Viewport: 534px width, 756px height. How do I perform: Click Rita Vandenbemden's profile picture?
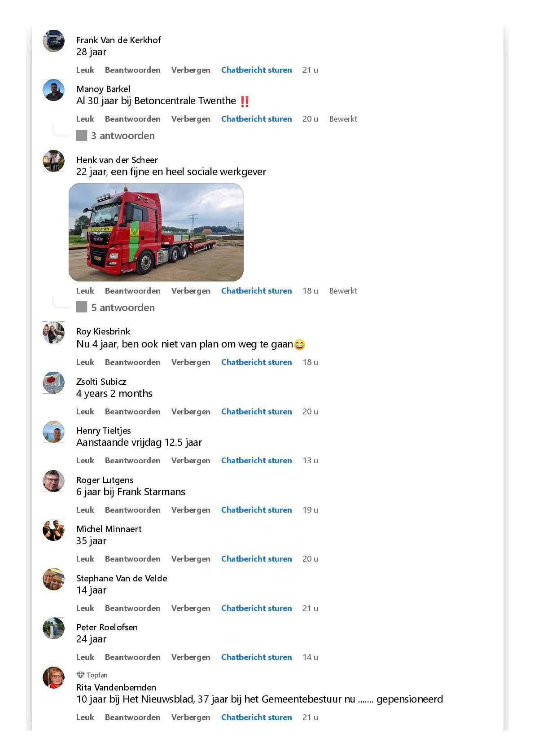click(x=53, y=677)
